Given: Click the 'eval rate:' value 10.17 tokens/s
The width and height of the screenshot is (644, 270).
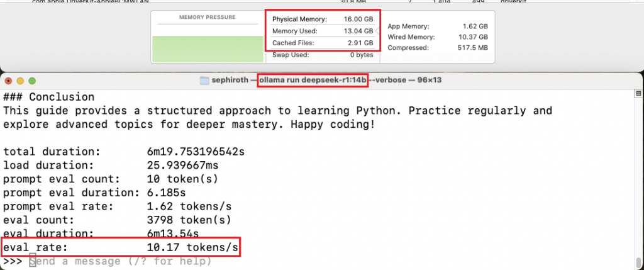Looking at the screenshot, I should click(x=192, y=247).
